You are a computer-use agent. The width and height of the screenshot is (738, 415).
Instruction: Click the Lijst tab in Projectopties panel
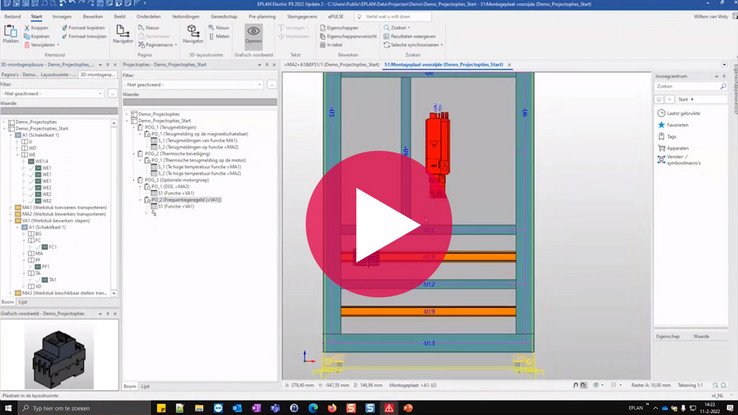pyautogui.click(x=145, y=386)
